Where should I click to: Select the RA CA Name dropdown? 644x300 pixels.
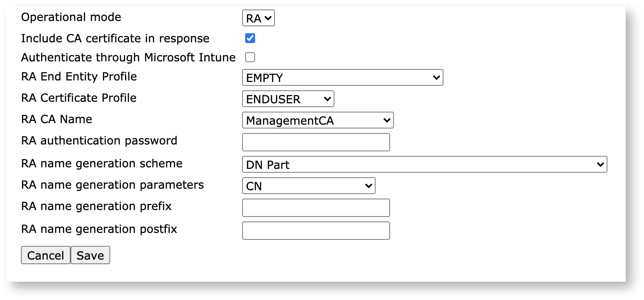click(x=317, y=120)
